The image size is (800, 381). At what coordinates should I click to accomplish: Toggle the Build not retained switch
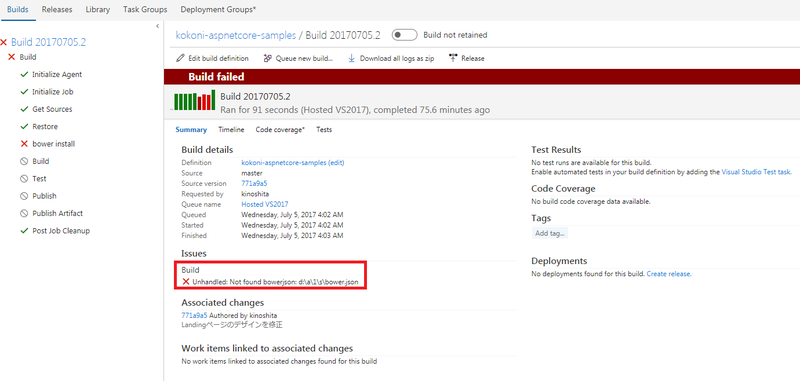404,35
